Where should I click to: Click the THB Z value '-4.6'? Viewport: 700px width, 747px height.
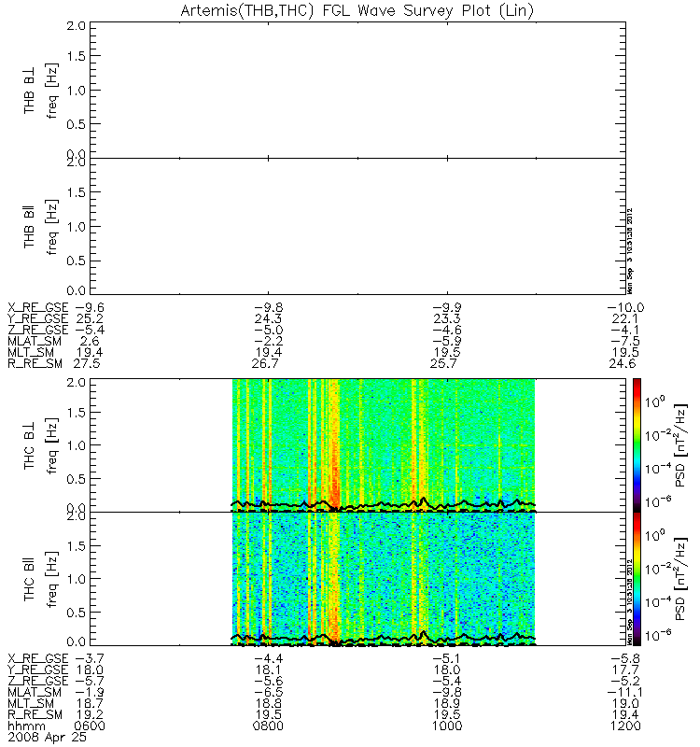[447, 330]
